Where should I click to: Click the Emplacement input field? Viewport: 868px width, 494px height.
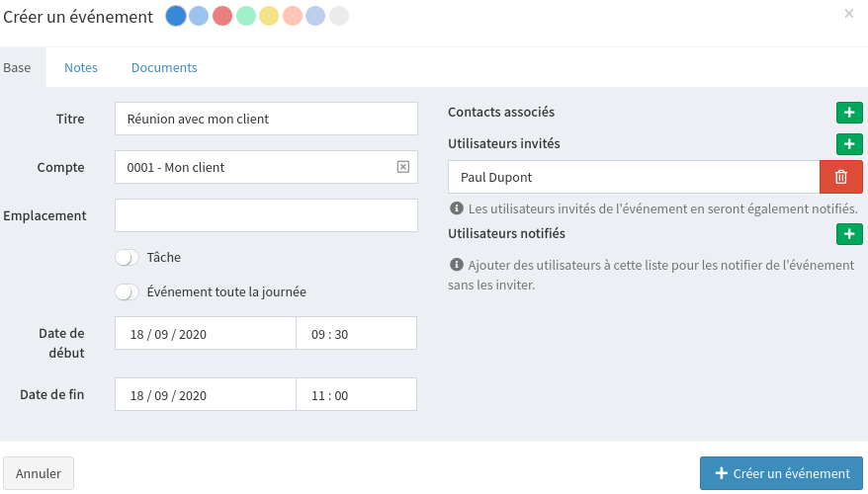266,215
